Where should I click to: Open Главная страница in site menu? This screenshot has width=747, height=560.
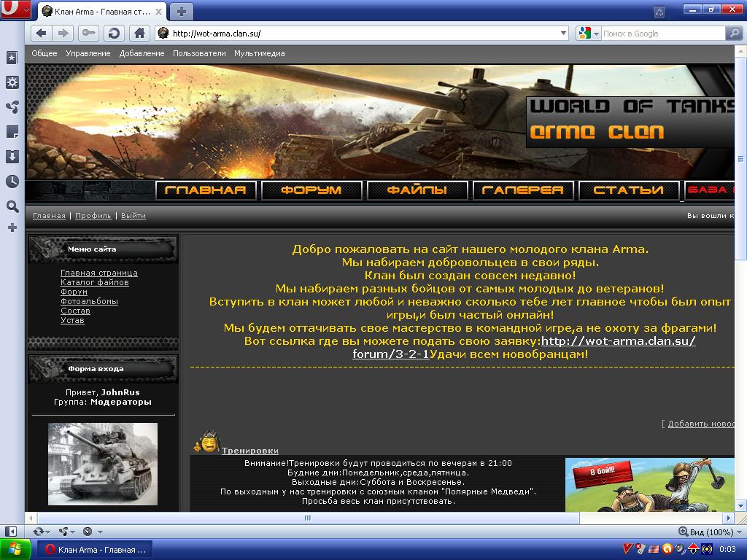pyautogui.click(x=99, y=273)
